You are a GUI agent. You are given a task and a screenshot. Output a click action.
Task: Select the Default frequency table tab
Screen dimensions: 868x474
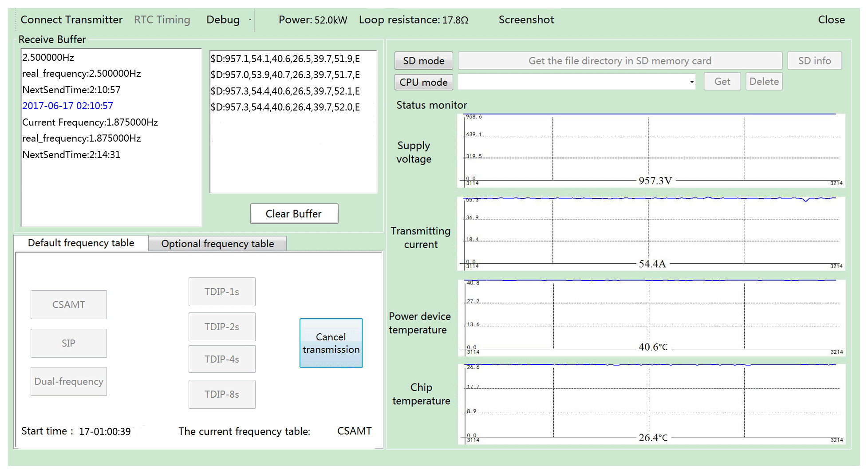(x=81, y=243)
